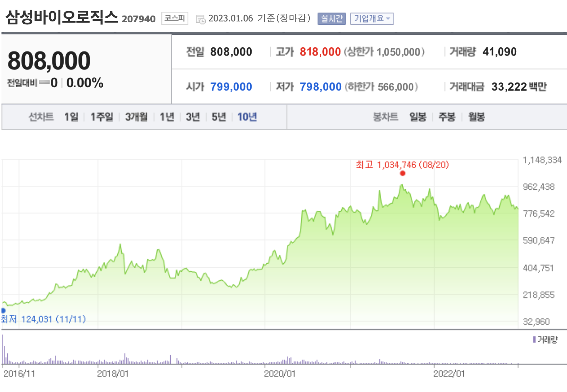Select the 10년 line chart tab
The width and height of the screenshot is (567, 392).
(x=247, y=117)
